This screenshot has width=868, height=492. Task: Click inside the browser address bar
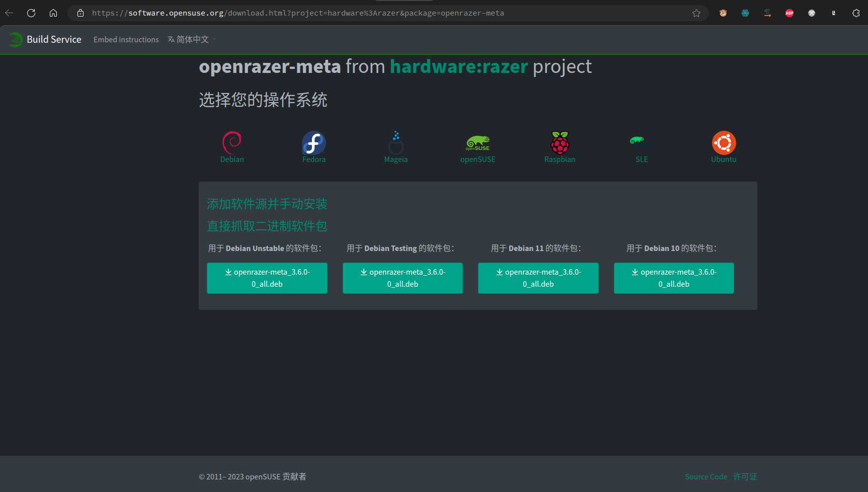click(x=352, y=13)
